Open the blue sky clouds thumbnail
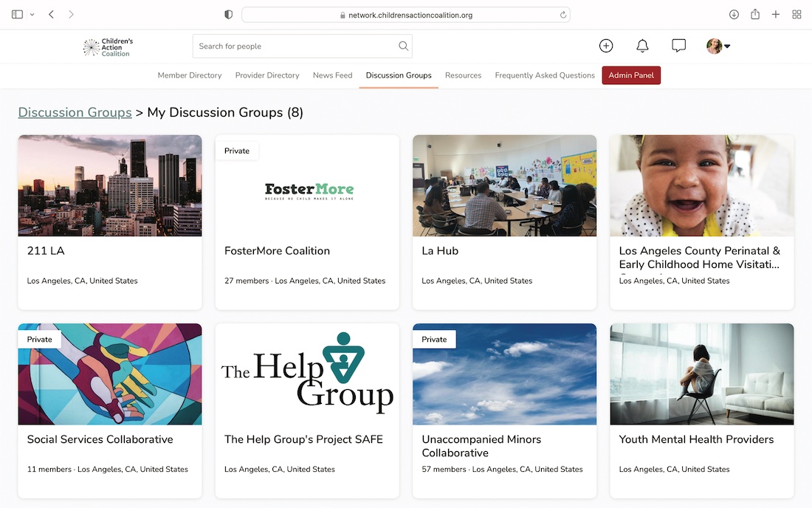The image size is (812, 508). (x=504, y=374)
